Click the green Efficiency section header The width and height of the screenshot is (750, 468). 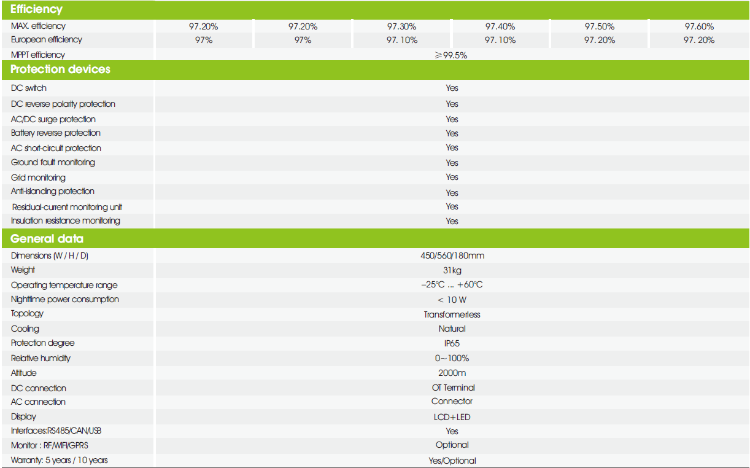36,9
